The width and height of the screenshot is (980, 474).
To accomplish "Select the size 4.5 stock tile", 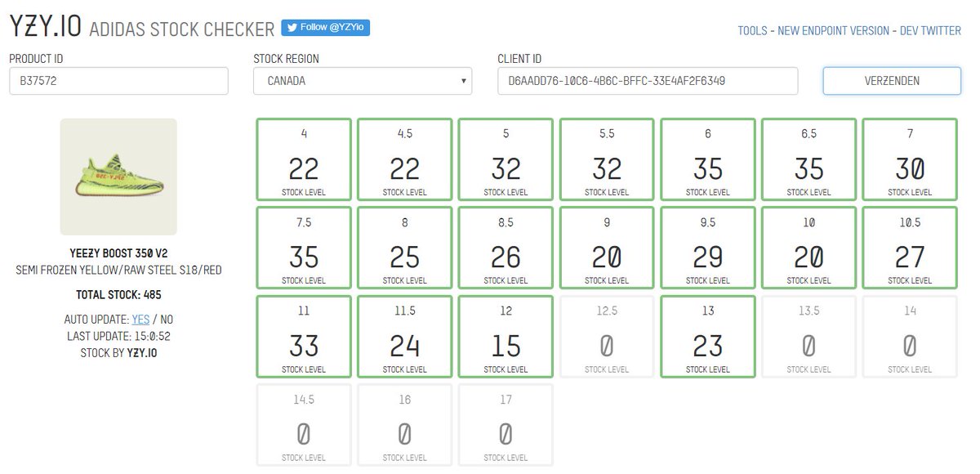I will (405, 159).
